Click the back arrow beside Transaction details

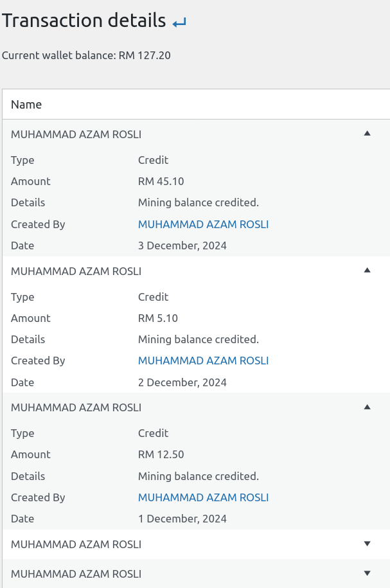pyautogui.click(x=179, y=23)
